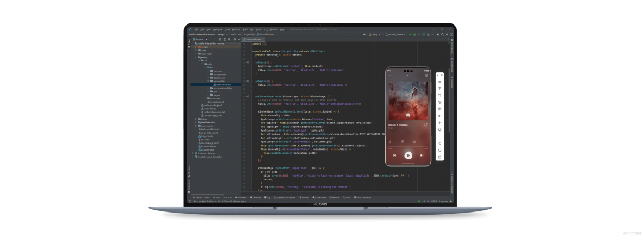Expand the common folder

pyautogui.click(x=209, y=71)
